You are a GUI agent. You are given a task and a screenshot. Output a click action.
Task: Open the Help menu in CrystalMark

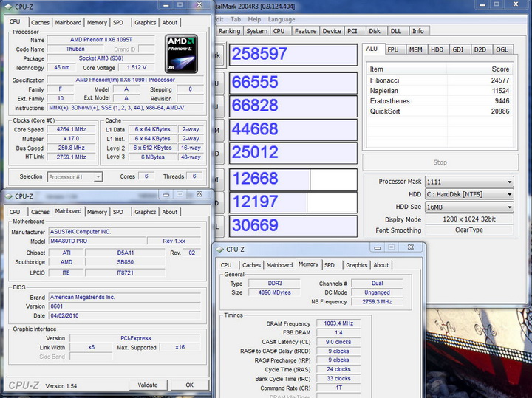(254, 19)
